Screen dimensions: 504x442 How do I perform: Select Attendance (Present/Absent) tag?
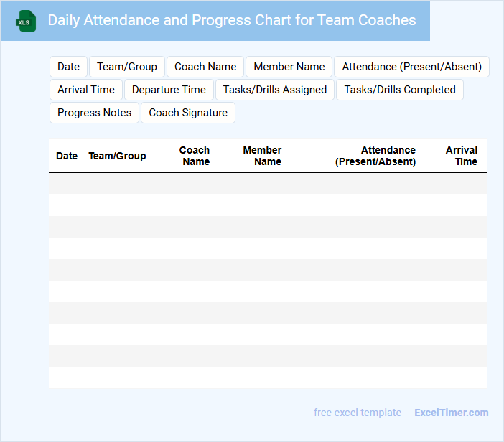[411, 67]
